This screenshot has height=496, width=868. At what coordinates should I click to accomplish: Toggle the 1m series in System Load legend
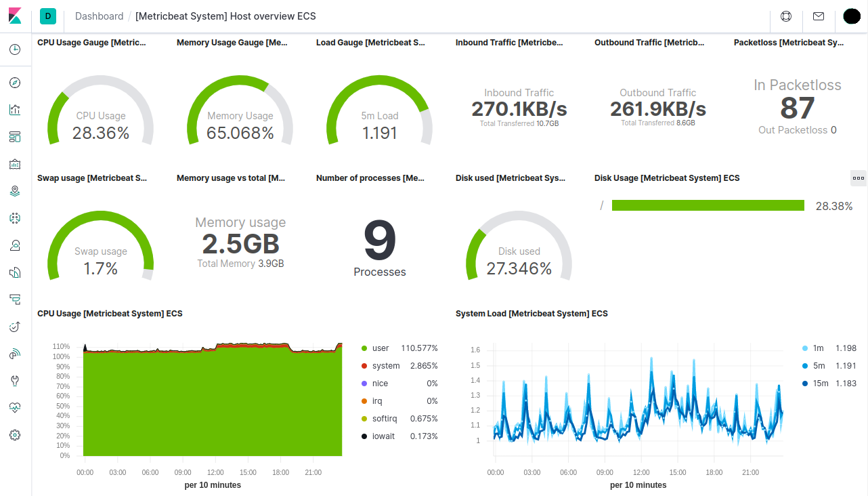click(x=818, y=348)
